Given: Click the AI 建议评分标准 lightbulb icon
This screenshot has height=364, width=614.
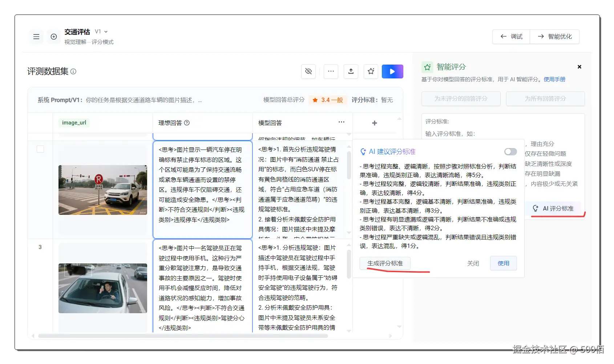Looking at the screenshot, I should coord(363,152).
